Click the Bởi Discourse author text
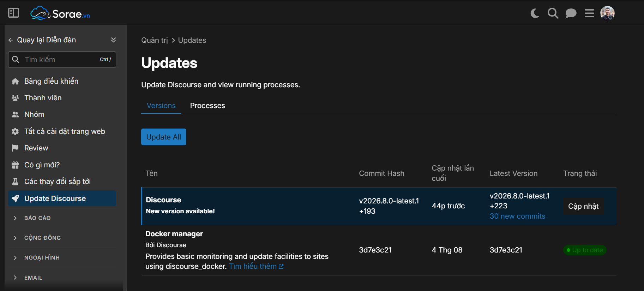This screenshot has width=644, height=291. click(166, 245)
